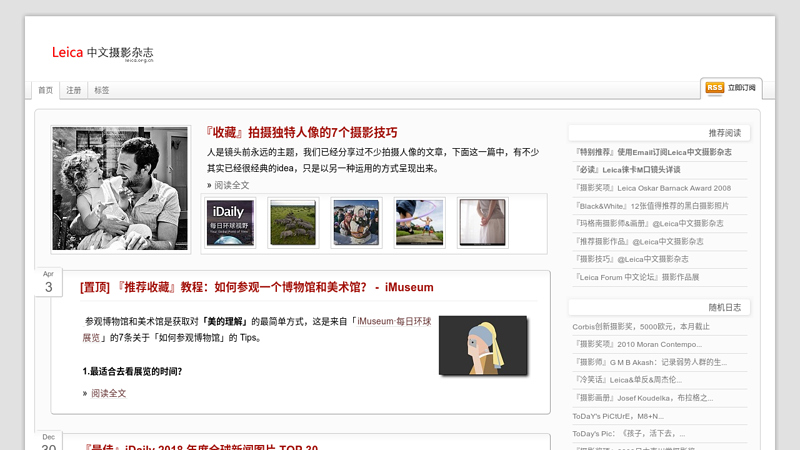Open Corbis创新摄影奖 random post

point(641,327)
